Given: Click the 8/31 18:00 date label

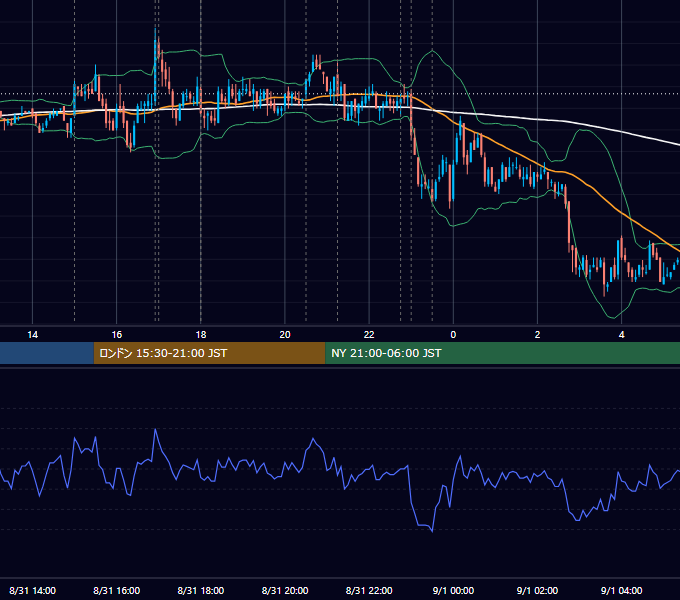Looking at the screenshot, I should click(x=201, y=590).
